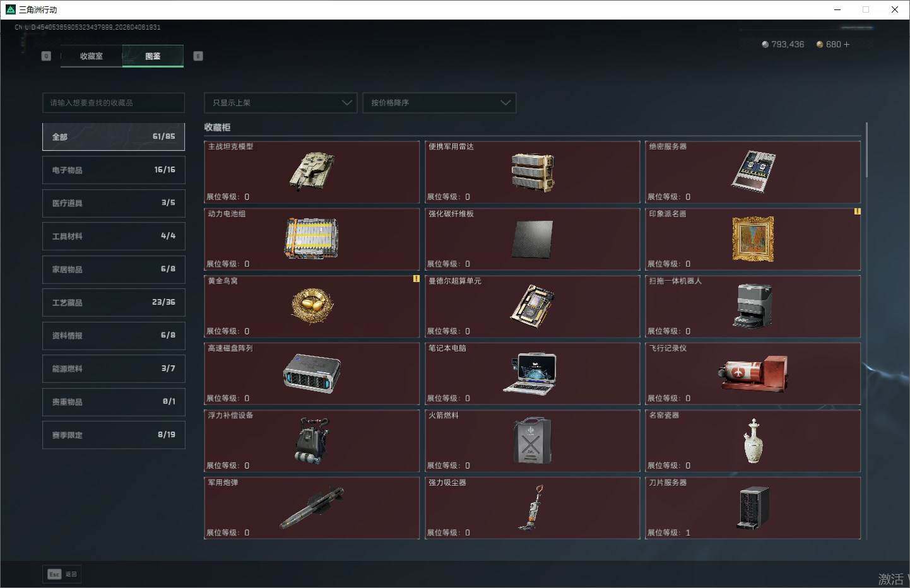Click the golden bird nest icon
The height and width of the screenshot is (588, 910).
coord(311,305)
